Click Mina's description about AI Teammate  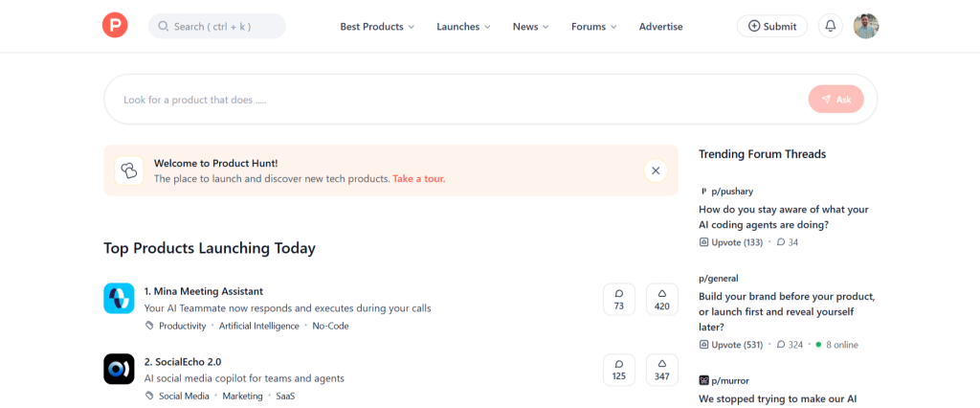(287, 308)
